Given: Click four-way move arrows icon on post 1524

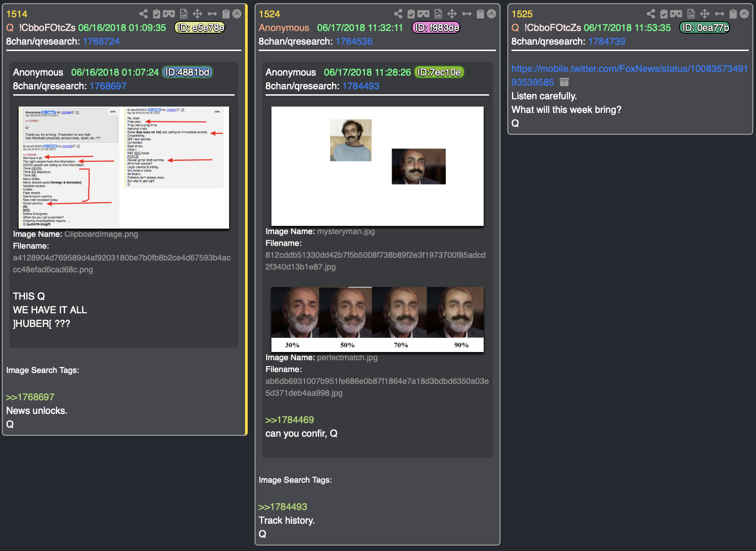Looking at the screenshot, I should [x=452, y=14].
